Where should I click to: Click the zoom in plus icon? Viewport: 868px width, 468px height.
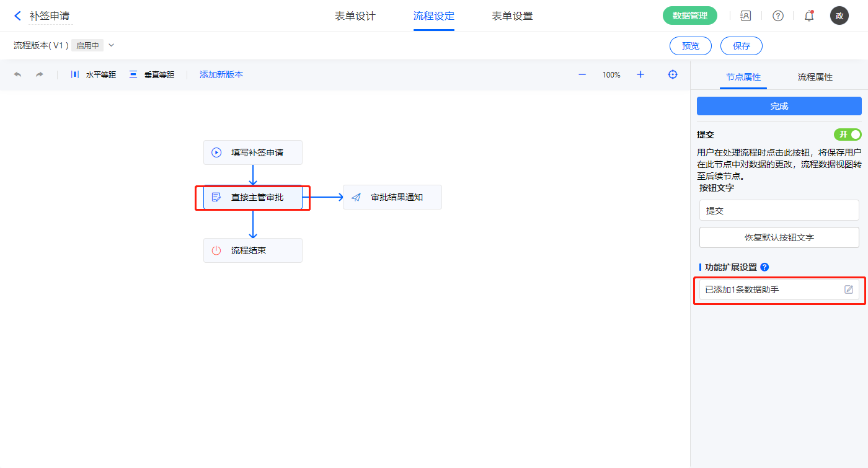pos(640,74)
